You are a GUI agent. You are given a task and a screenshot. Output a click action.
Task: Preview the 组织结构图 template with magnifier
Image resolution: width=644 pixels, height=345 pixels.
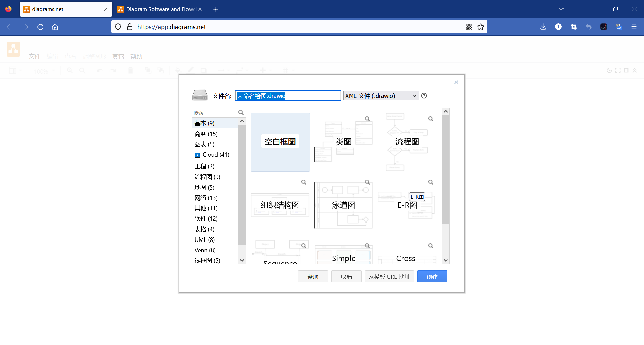click(x=304, y=182)
